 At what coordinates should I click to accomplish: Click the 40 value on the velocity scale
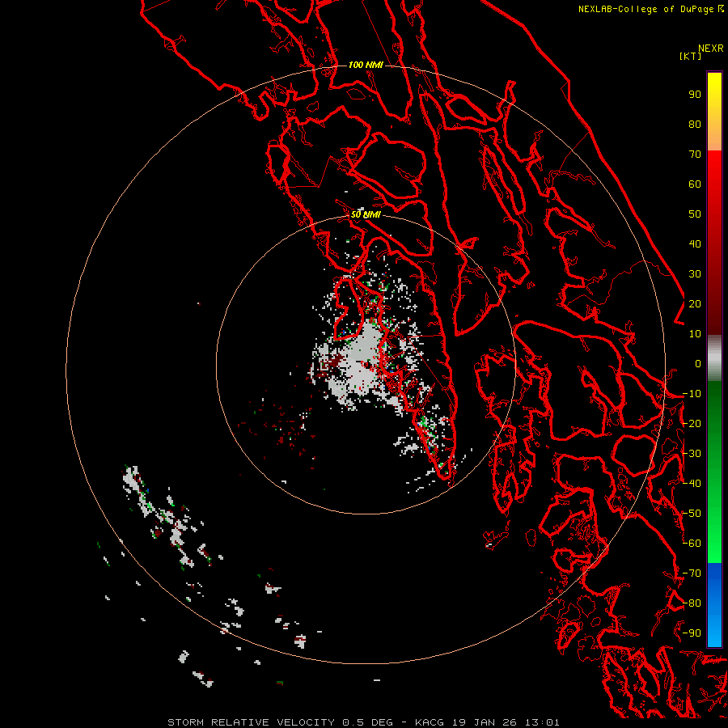pos(695,244)
